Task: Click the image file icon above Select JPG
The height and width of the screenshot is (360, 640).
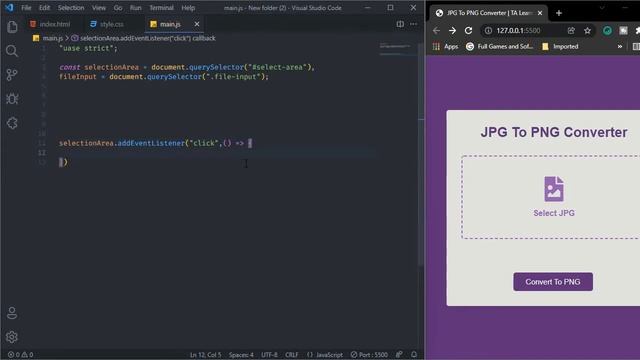Action: [x=554, y=189]
